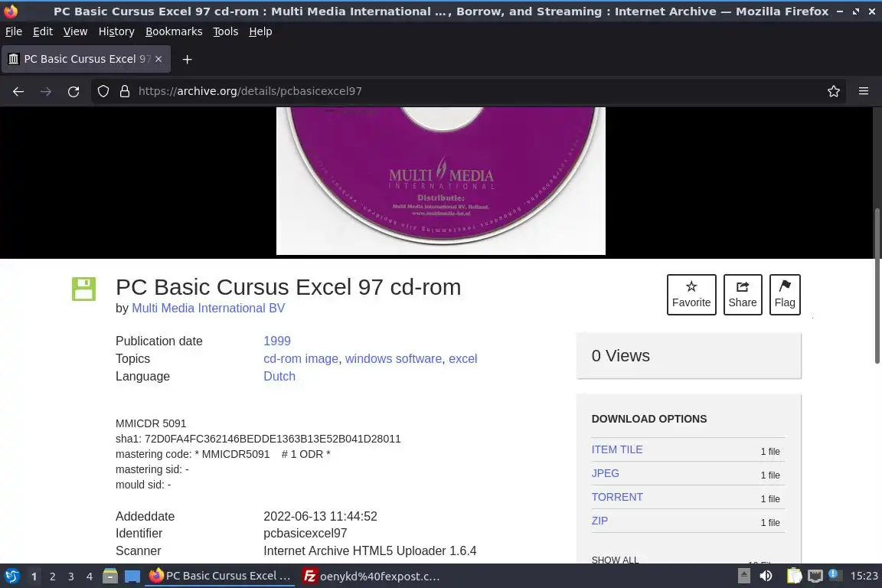The height and width of the screenshot is (588, 882).
Task: Download the TORRENT file
Action: [x=617, y=497]
